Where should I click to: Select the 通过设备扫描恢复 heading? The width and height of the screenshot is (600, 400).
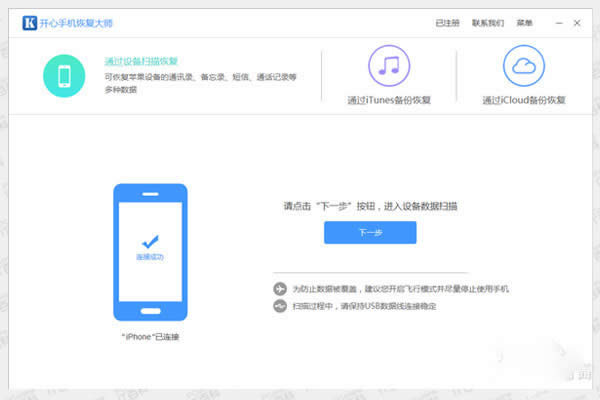coord(141,61)
